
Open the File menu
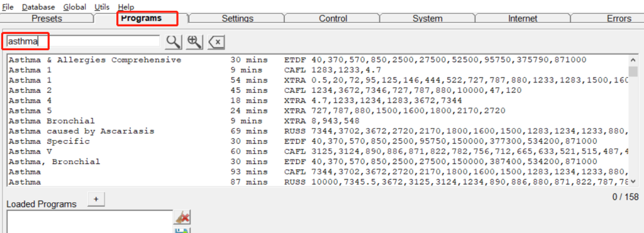(x=8, y=7)
